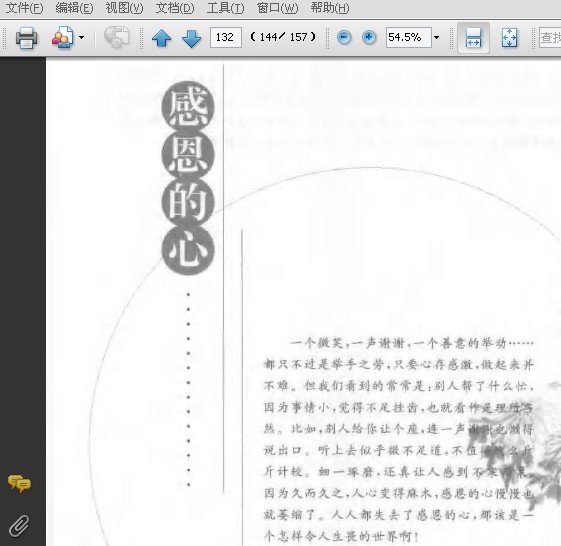Click the printer icon
The image size is (561, 546).
26,38
